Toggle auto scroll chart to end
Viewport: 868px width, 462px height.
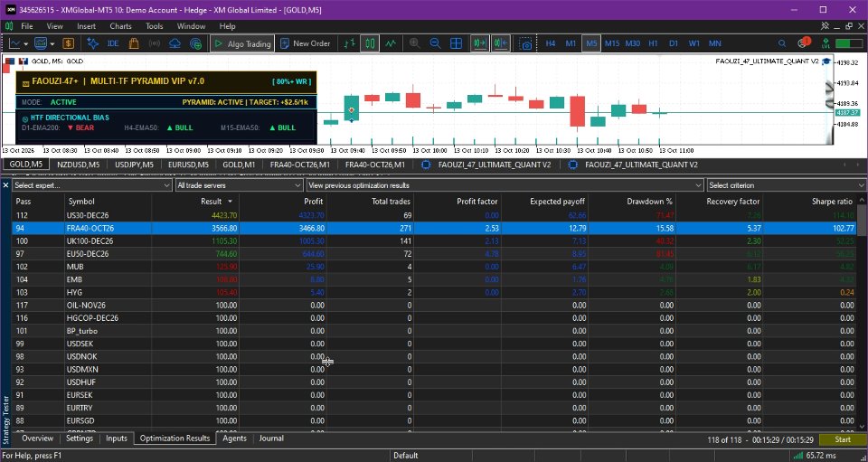pos(480,43)
